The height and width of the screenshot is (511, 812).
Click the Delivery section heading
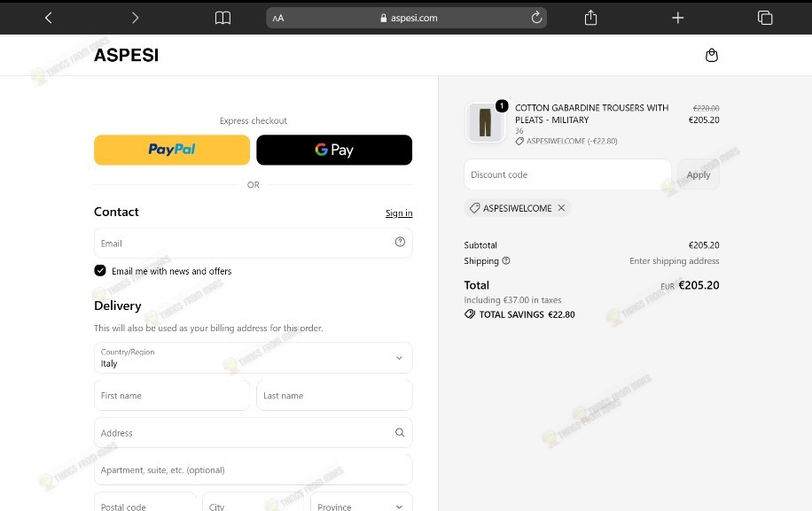[x=118, y=306]
